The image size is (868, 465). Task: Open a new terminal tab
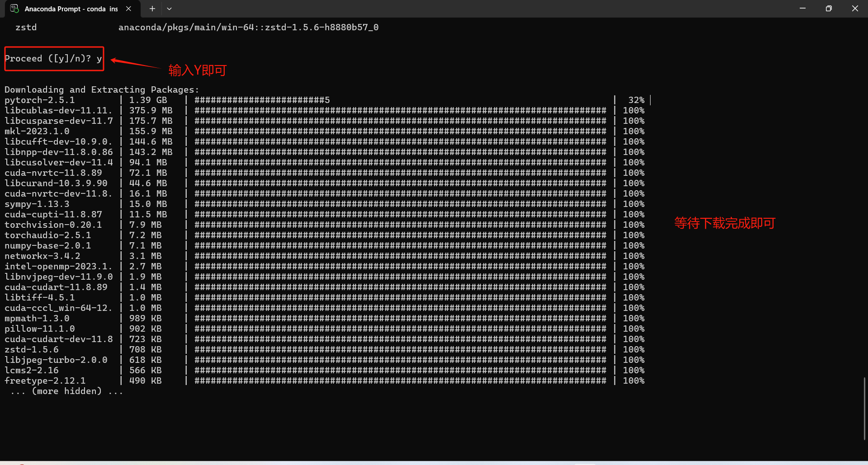pyautogui.click(x=152, y=9)
